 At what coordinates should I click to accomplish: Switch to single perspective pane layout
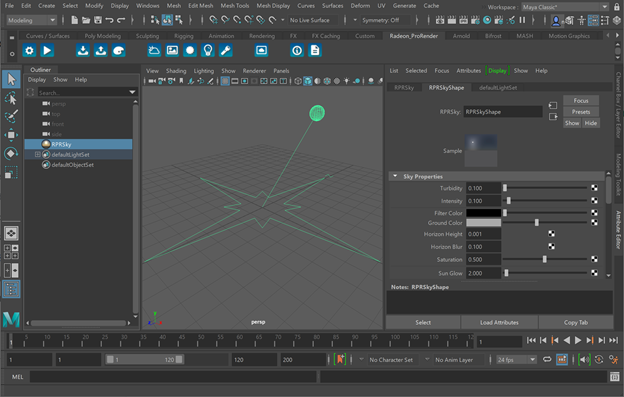point(11,234)
